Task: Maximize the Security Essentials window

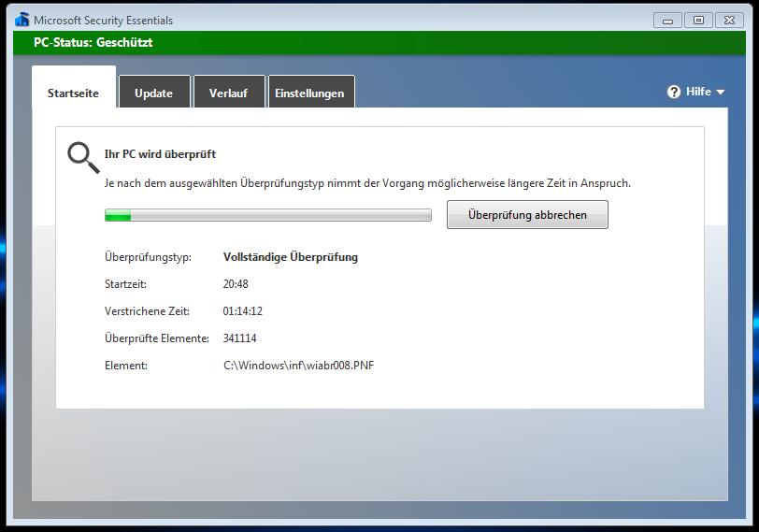Action: click(698, 21)
